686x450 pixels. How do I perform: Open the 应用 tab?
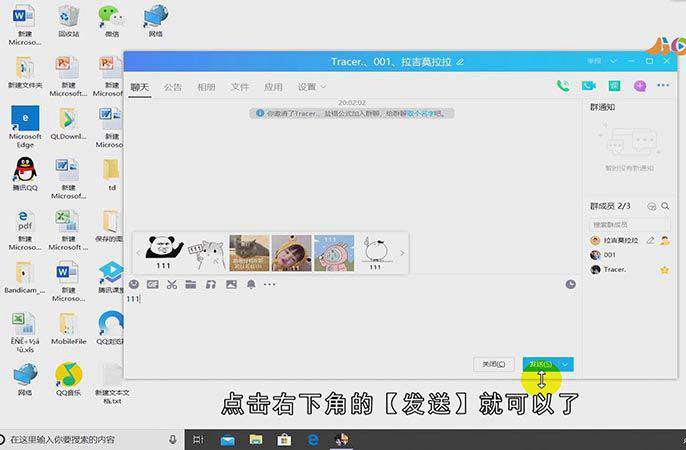(x=273, y=87)
